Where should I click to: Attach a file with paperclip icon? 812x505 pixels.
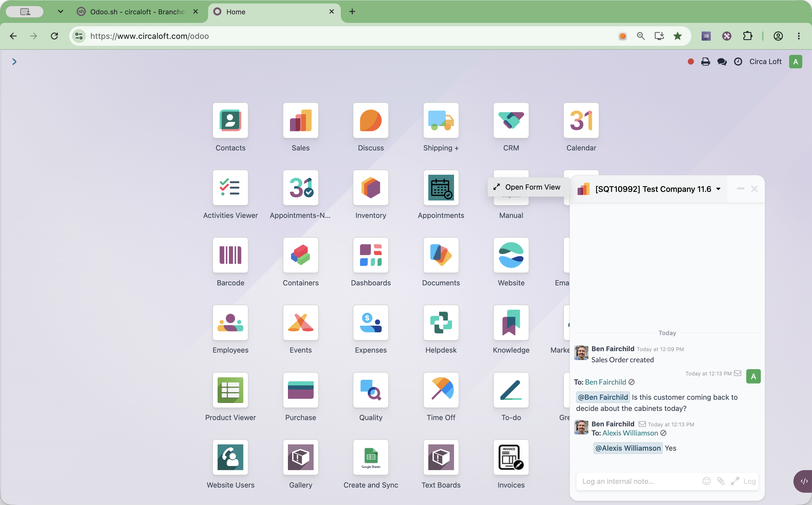(x=721, y=481)
